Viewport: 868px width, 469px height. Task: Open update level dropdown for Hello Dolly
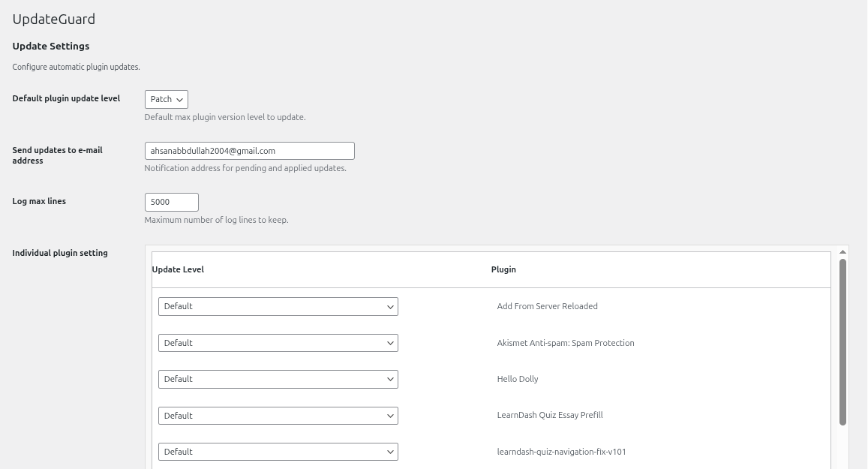point(278,379)
